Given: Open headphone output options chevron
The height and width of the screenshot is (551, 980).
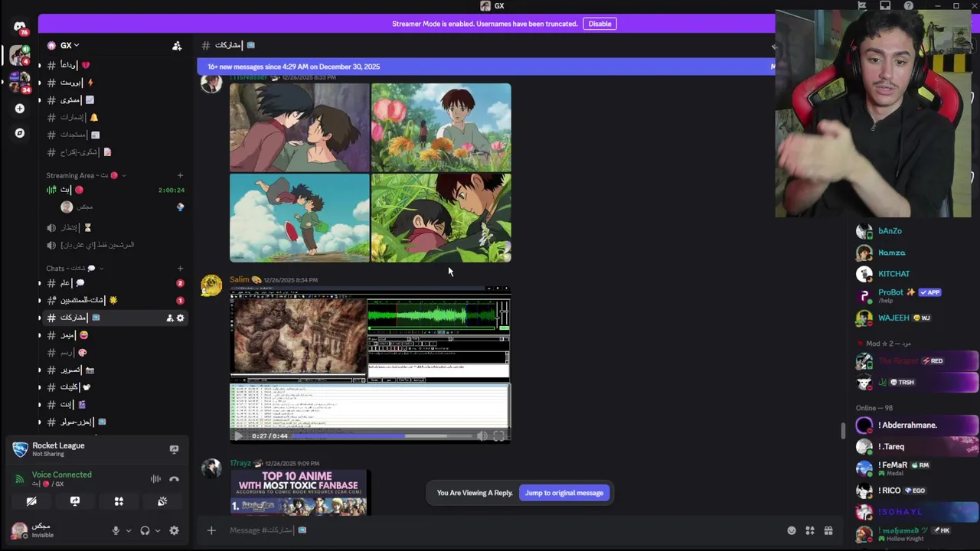Looking at the screenshot, I should 158,530.
